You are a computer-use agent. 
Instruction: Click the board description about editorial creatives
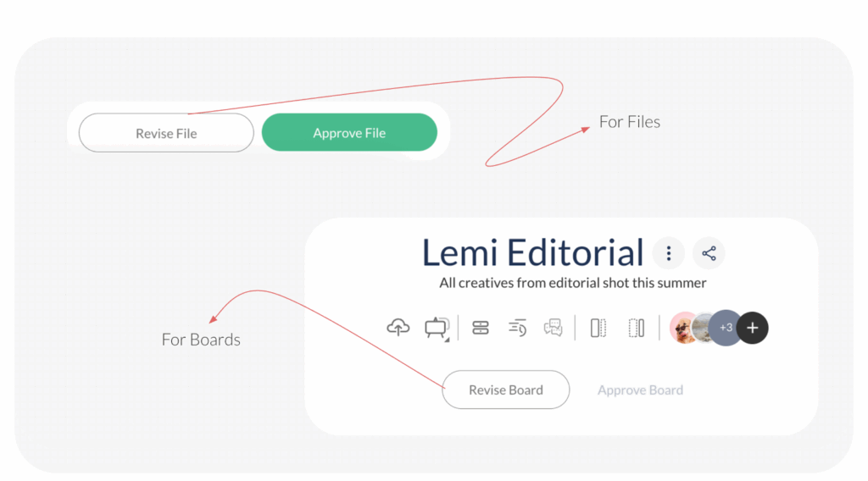[x=572, y=283]
